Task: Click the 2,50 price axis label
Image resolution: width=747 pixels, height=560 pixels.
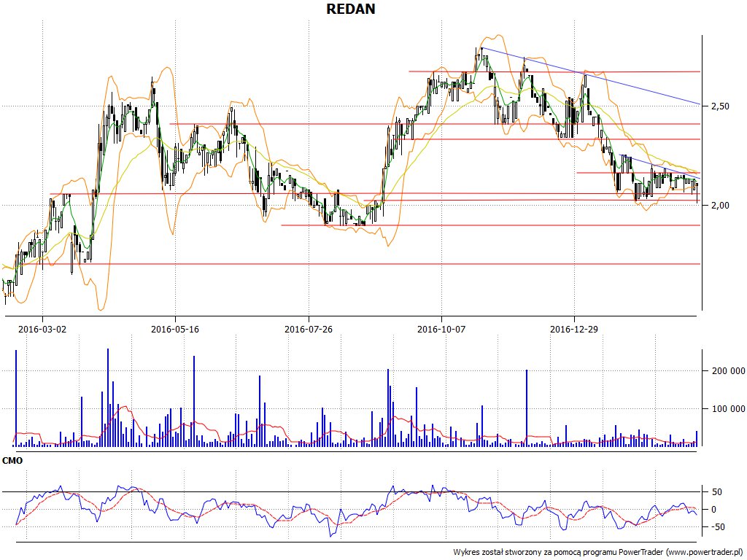Action: (720, 106)
